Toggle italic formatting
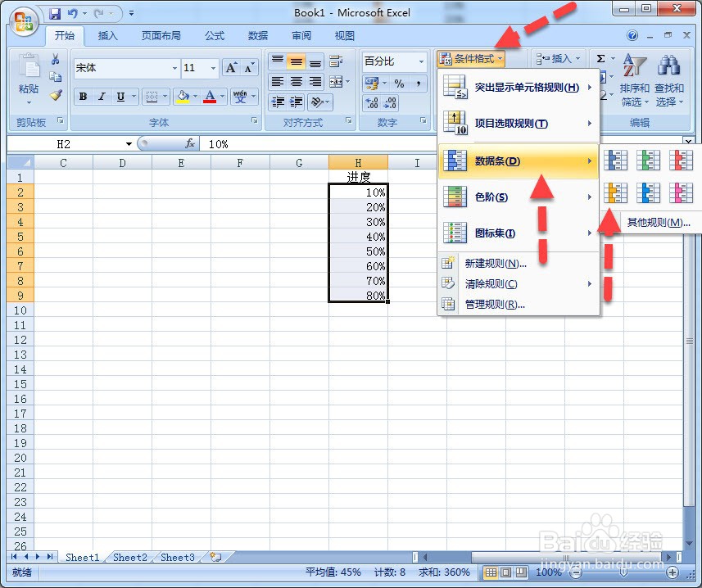 [102, 96]
